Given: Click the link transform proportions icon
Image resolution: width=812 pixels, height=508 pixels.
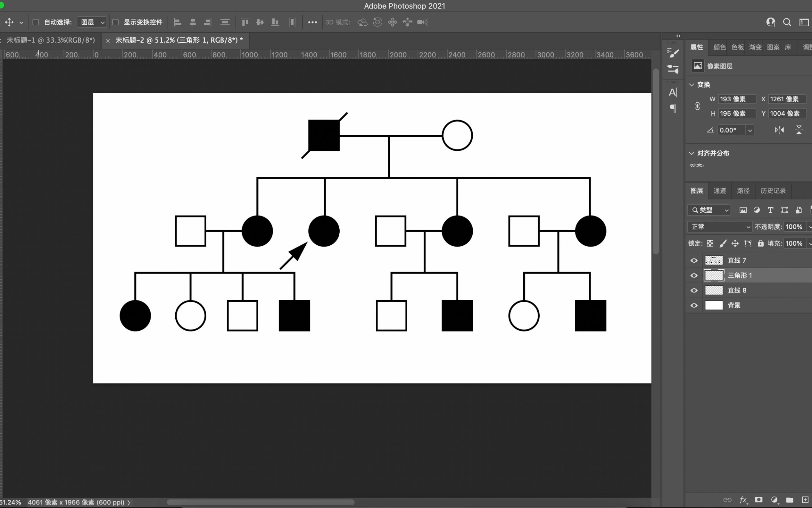Looking at the screenshot, I should 697,106.
